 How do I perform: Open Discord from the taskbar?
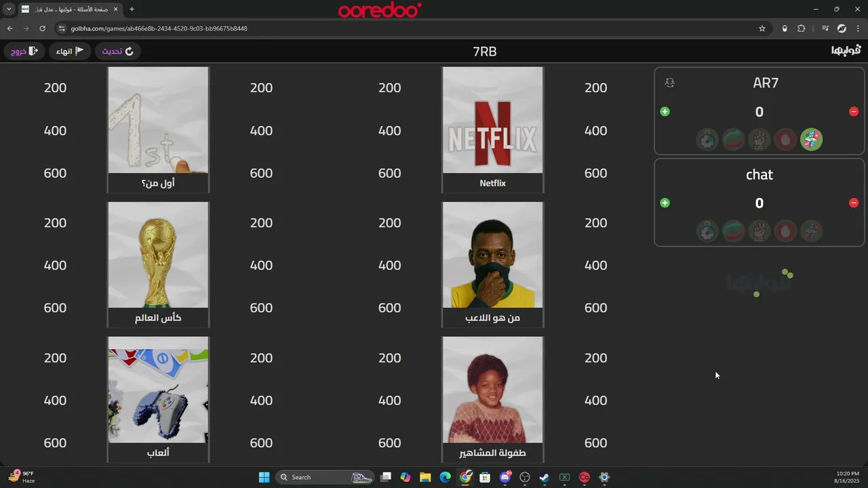click(x=505, y=477)
